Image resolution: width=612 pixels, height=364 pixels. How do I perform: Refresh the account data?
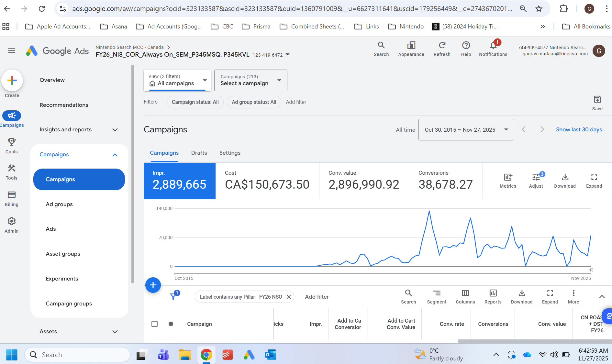click(x=442, y=49)
